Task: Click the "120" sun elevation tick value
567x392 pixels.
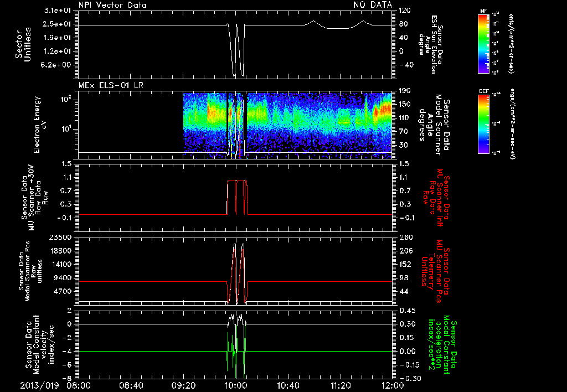Action: [405, 10]
